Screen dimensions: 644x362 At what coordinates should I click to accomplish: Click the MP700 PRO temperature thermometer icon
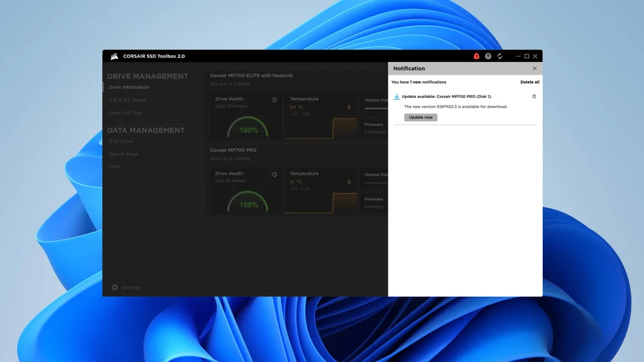point(349,182)
